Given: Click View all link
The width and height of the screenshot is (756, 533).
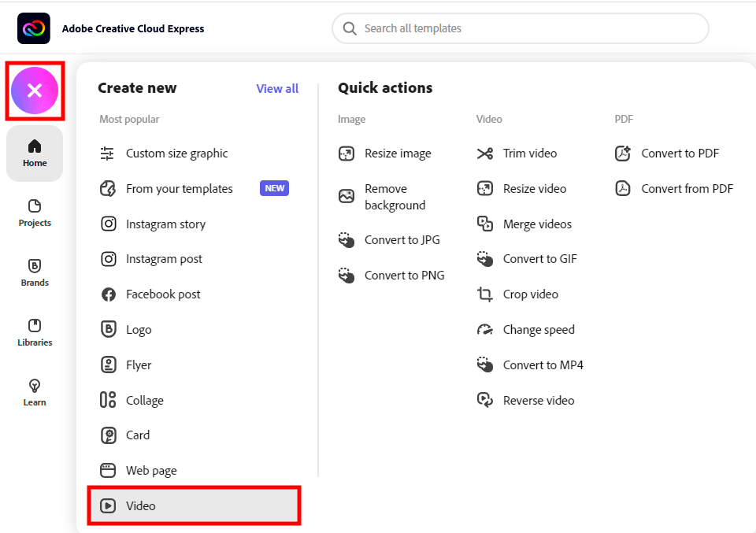Looking at the screenshot, I should pos(277,89).
